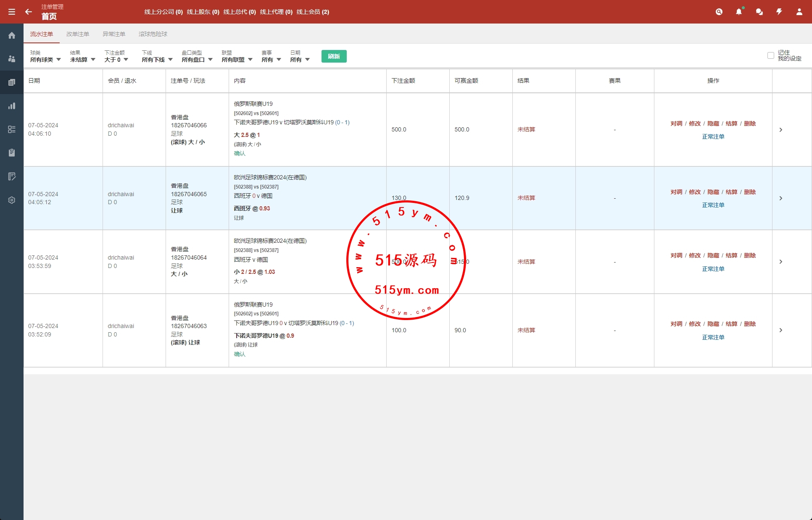Viewport: 812px width, 520px height.
Task: Click the search icon in the header
Action: 719,12
